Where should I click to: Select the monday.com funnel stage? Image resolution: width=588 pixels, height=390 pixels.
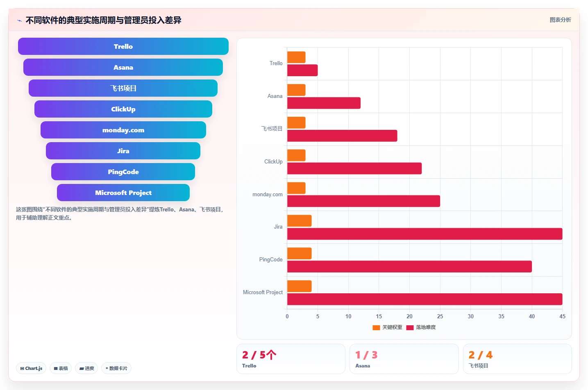pos(123,130)
